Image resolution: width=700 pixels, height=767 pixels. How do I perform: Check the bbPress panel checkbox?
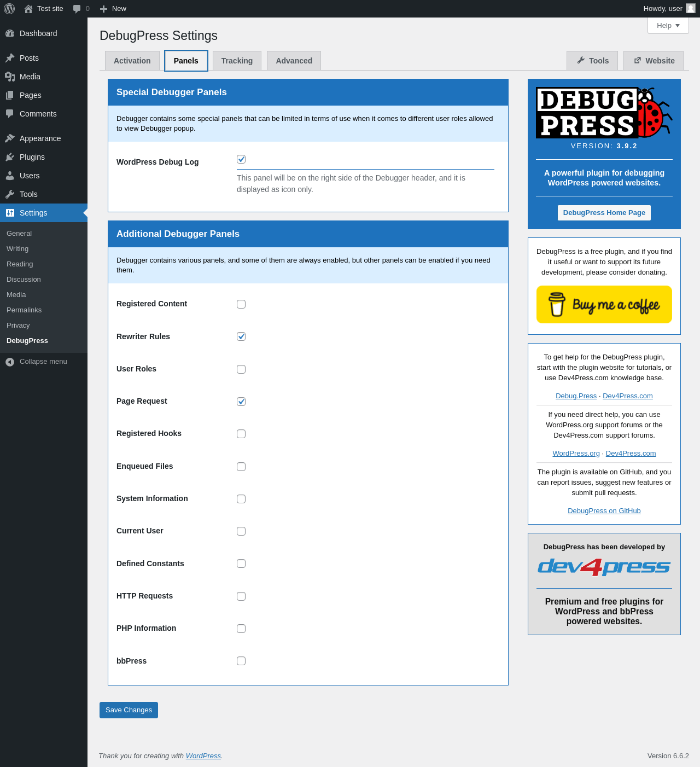click(x=241, y=661)
